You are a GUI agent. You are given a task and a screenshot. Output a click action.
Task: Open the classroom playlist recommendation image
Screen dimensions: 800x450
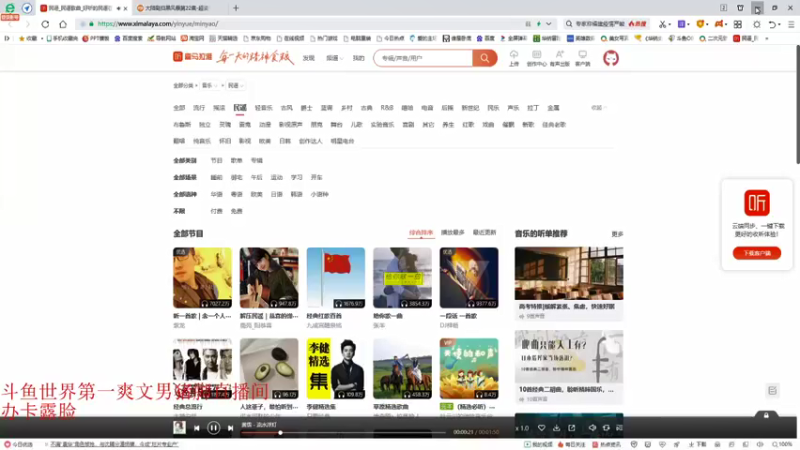569,273
